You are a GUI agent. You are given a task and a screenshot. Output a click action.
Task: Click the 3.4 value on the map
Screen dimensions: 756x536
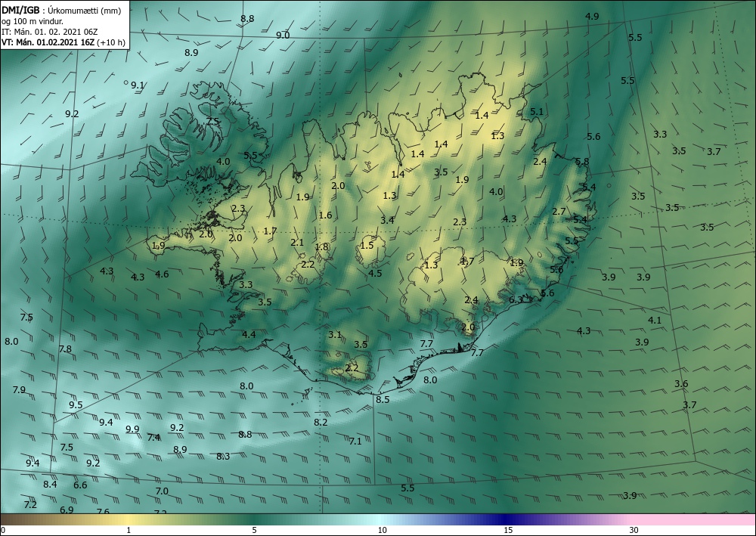[387, 220]
